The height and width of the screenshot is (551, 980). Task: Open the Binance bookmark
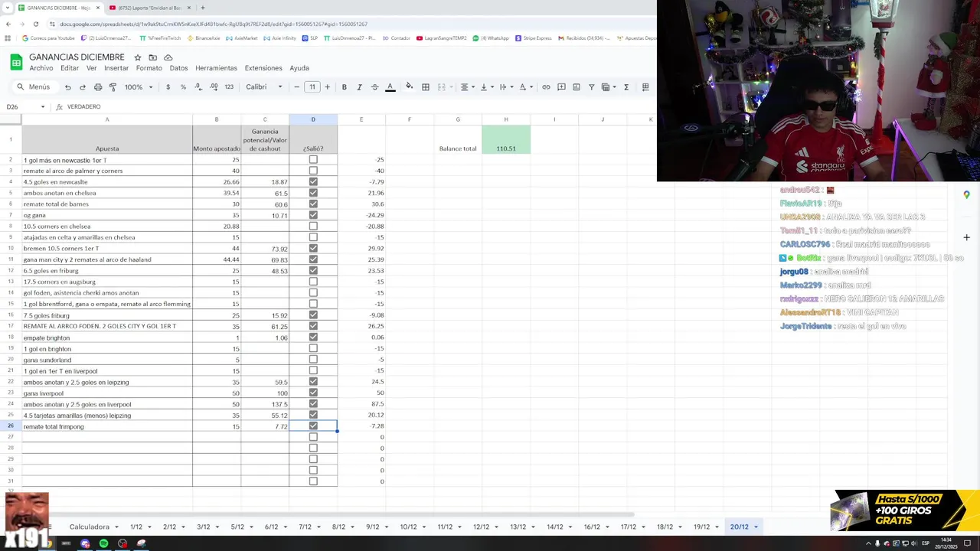204,38
